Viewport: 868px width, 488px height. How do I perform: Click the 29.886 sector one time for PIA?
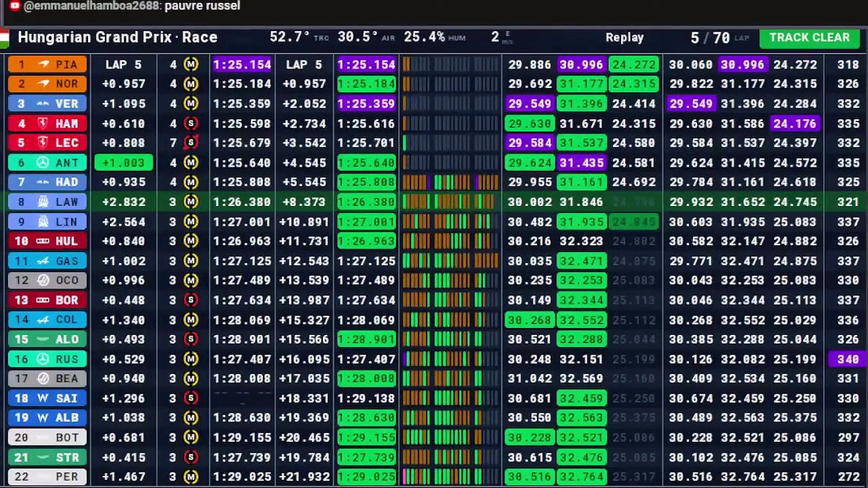coord(529,64)
